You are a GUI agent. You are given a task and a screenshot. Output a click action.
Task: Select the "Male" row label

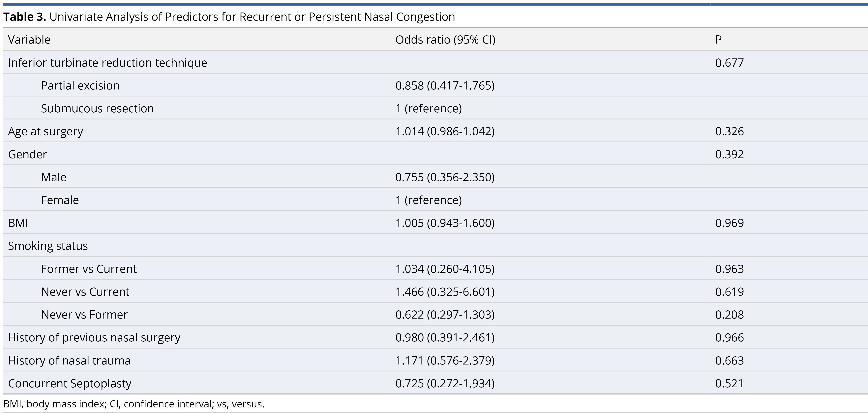[x=54, y=177]
